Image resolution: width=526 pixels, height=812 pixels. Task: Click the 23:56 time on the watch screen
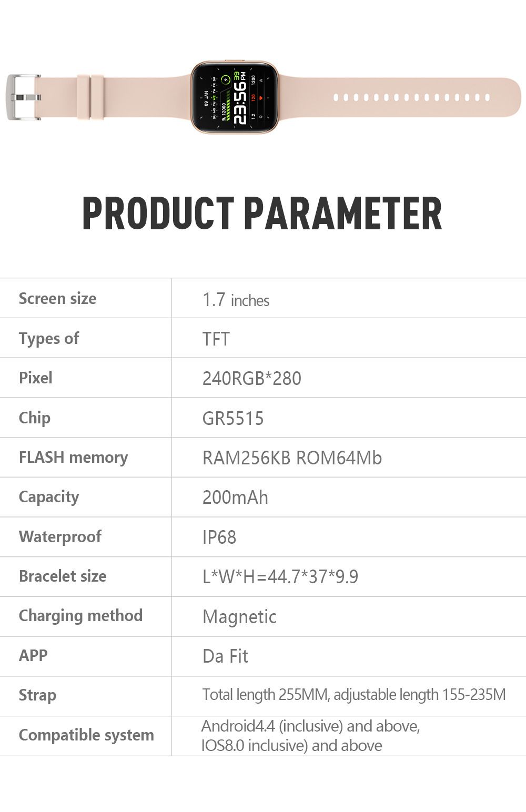pyautogui.click(x=240, y=103)
